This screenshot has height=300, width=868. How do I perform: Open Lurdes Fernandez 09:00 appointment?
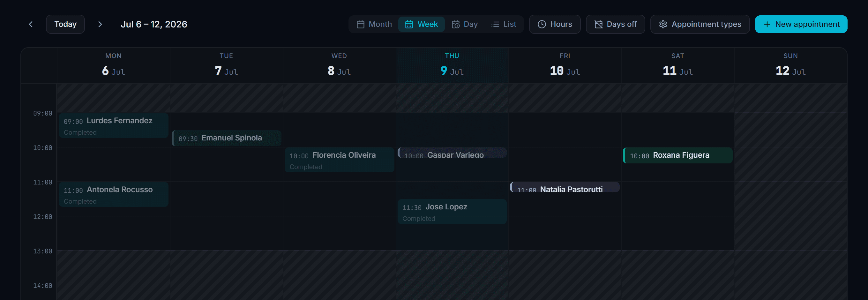[114, 125]
